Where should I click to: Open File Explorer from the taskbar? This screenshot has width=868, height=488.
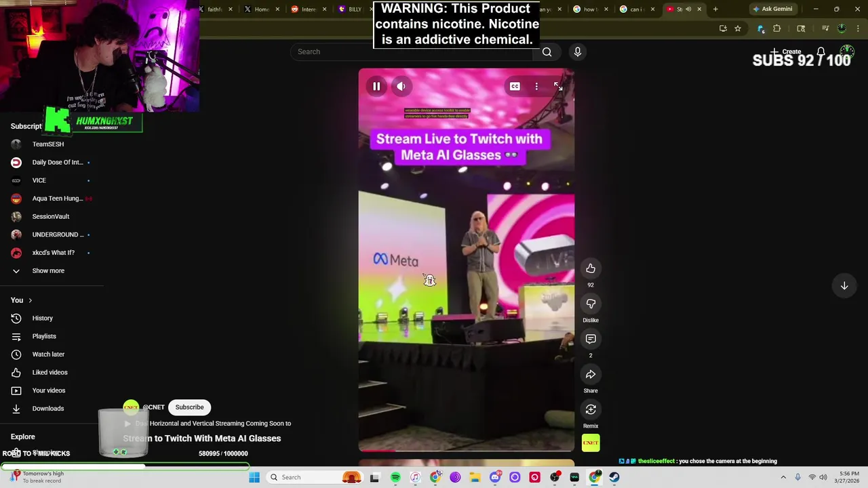(x=475, y=477)
